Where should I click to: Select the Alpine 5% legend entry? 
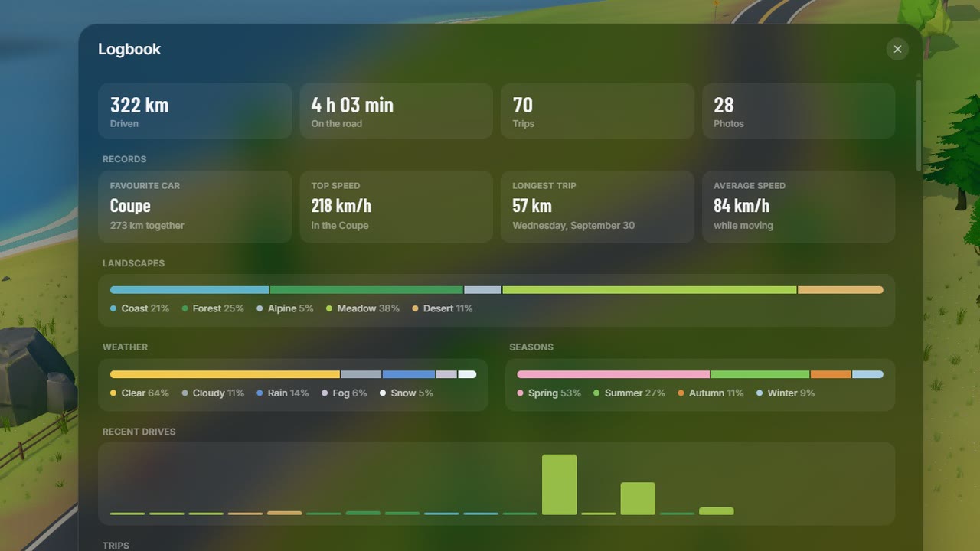(x=285, y=308)
